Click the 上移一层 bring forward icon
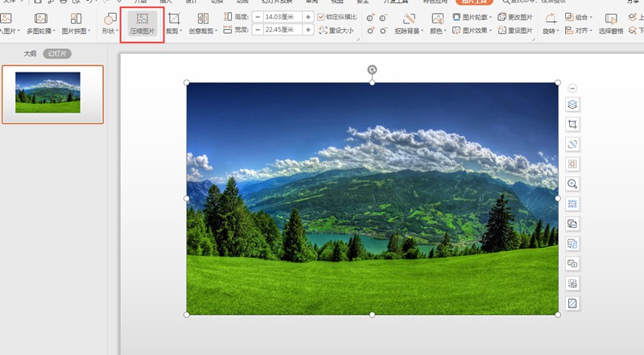This screenshot has height=355, width=644. (x=633, y=17)
